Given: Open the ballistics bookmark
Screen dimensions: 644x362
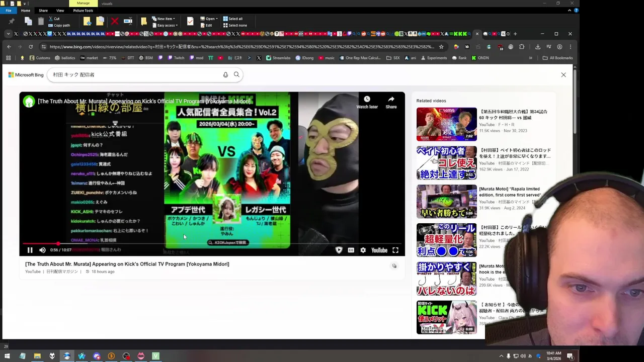Looking at the screenshot, I should [x=64, y=58].
